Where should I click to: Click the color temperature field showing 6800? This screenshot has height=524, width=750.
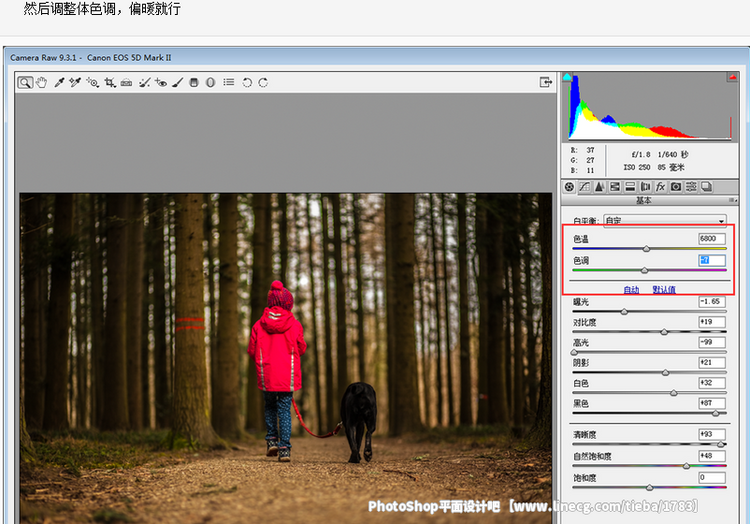pos(712,239)
